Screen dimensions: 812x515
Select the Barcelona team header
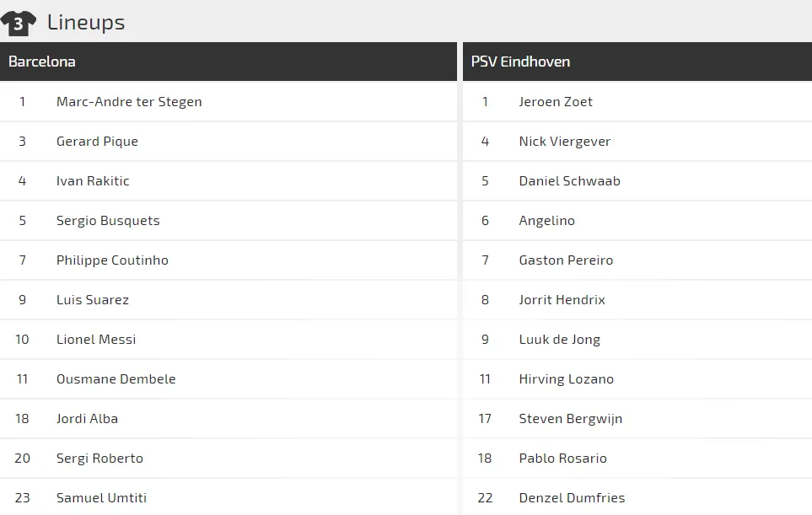pyautogui.click(x=42, y=62)
